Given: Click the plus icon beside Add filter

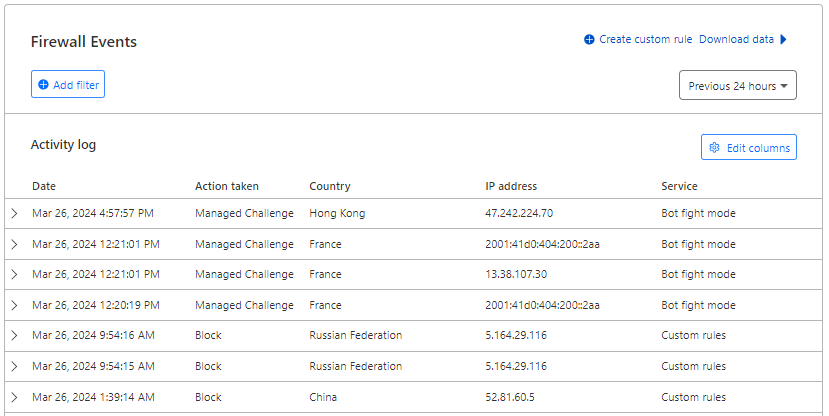Looking at the screenshot, I should click(x=44, y=85).
